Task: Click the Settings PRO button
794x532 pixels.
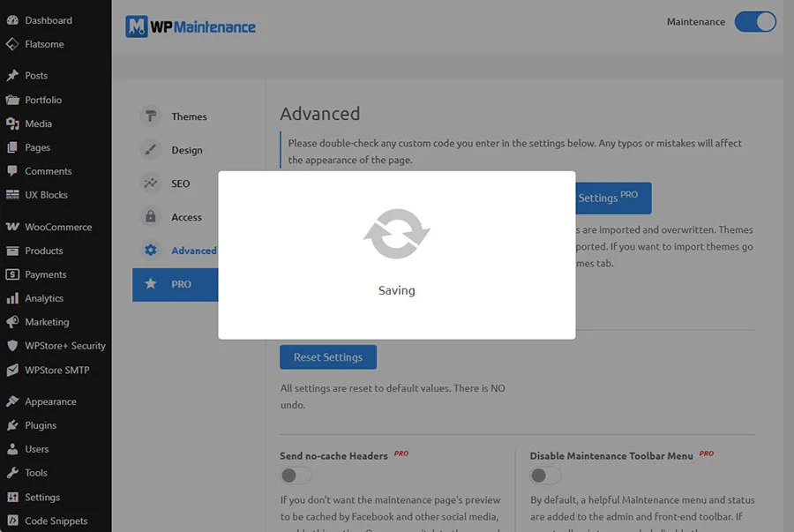Action: click(613, 198)
